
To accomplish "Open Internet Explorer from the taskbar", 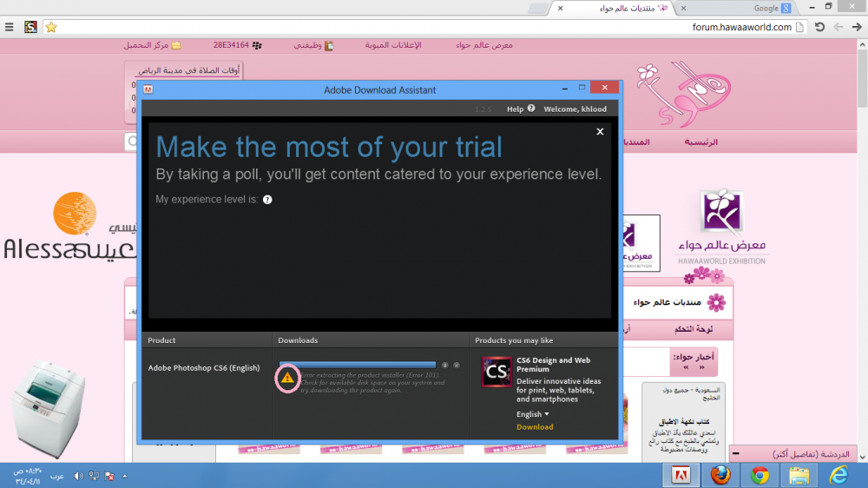I will pyautogui.click(x=839, y=475).
